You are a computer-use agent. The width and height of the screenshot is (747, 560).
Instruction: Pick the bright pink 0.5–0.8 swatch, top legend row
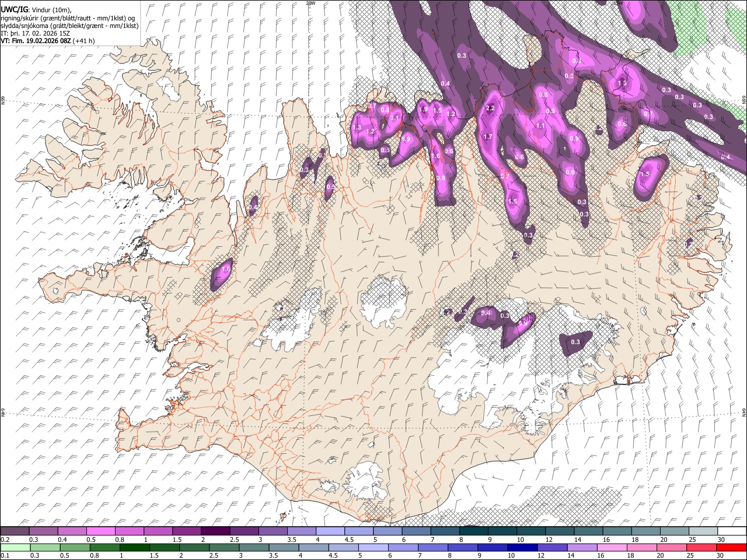(101, 531)
